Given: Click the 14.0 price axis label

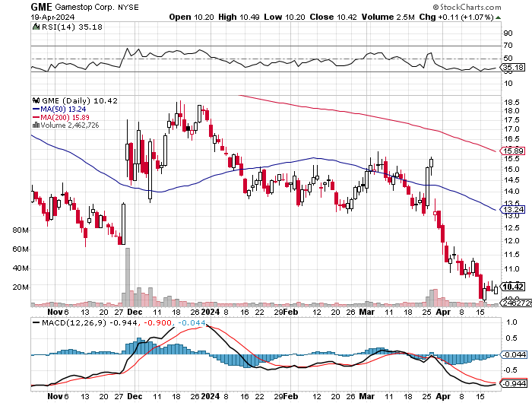Looking at the screenshot, I should coord(511,192).
